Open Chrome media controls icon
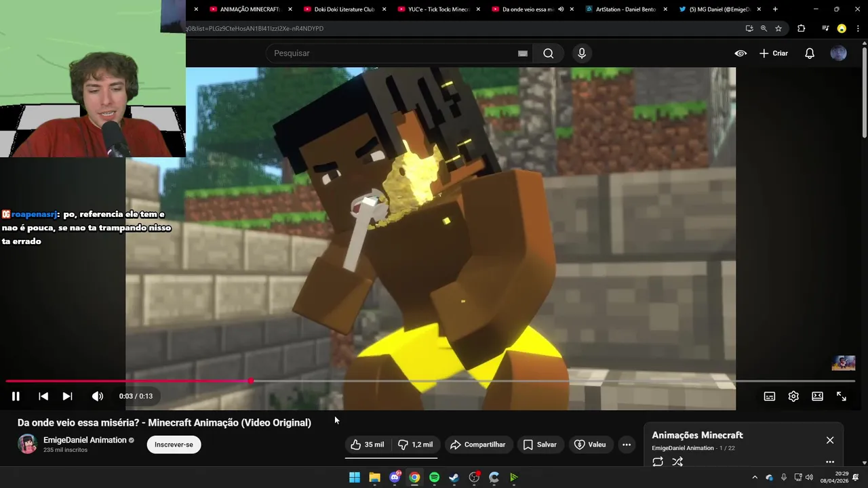The width and height of the screenshot is (868, 488). (x=825, y=28)
